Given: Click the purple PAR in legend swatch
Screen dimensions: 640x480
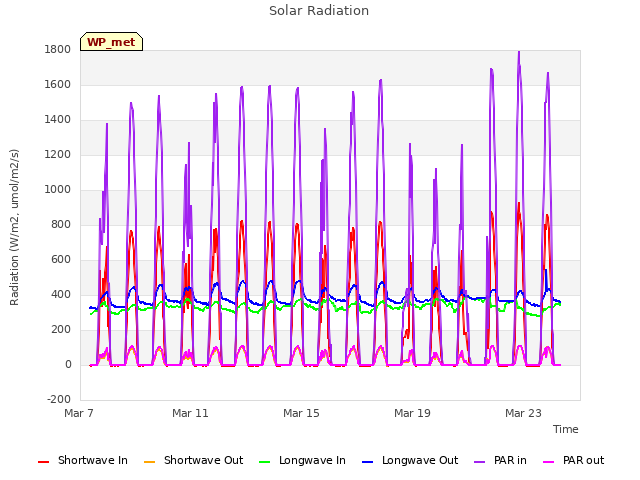Looking at the screenshot, I should (x=480, y=462).
